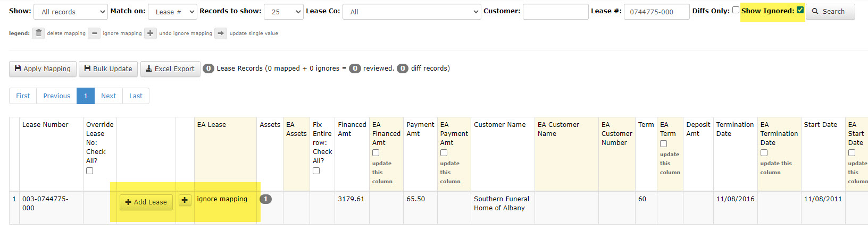
Task: Uncheck the Show Ignored checkbox
Action: (800, 10)
